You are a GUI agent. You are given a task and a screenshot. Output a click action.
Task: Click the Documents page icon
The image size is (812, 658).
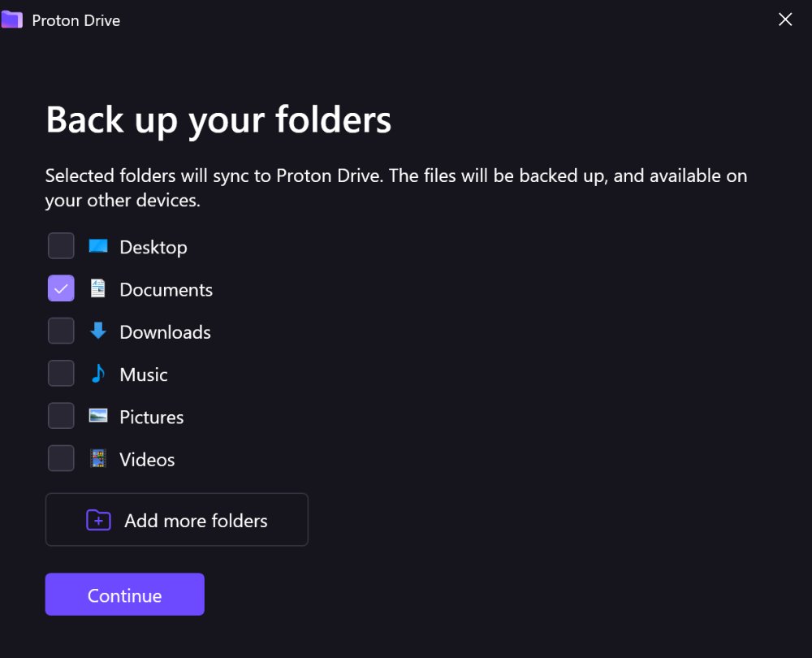[98, 288]
